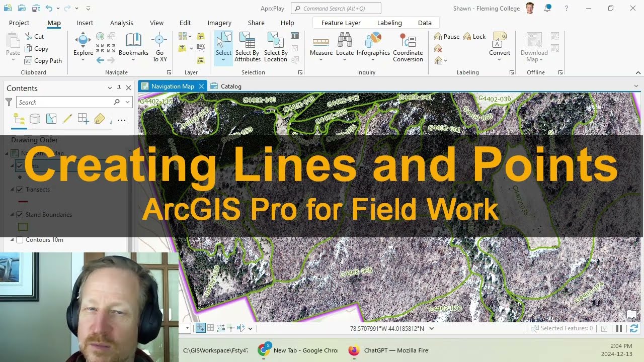Image resolution: width=644 pixels, height=362 pixels.
Task: Toggle the grid icon in the status bar
Action: [x=211, y=328]
